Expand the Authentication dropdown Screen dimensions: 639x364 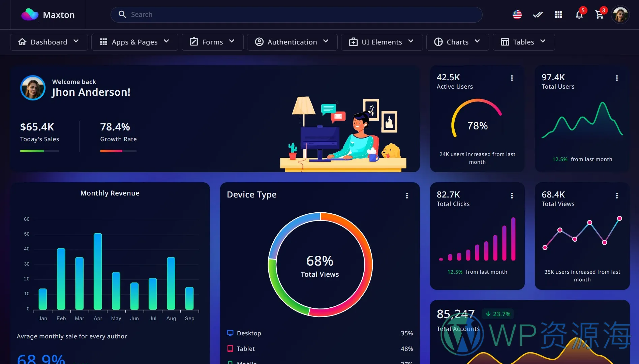(292, 42)
